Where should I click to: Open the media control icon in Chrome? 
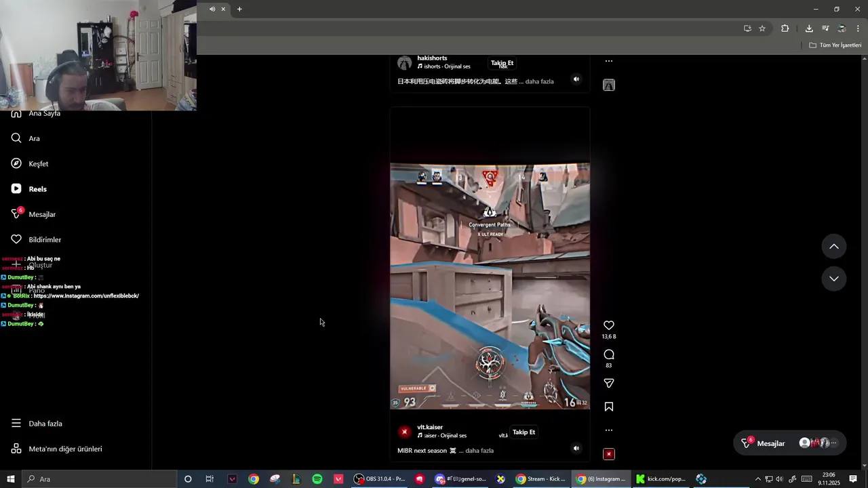pos(825,28)
